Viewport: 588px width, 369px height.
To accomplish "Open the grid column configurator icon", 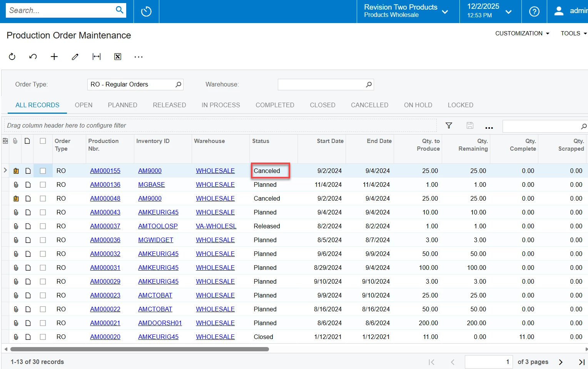I will tap(5, 141).
